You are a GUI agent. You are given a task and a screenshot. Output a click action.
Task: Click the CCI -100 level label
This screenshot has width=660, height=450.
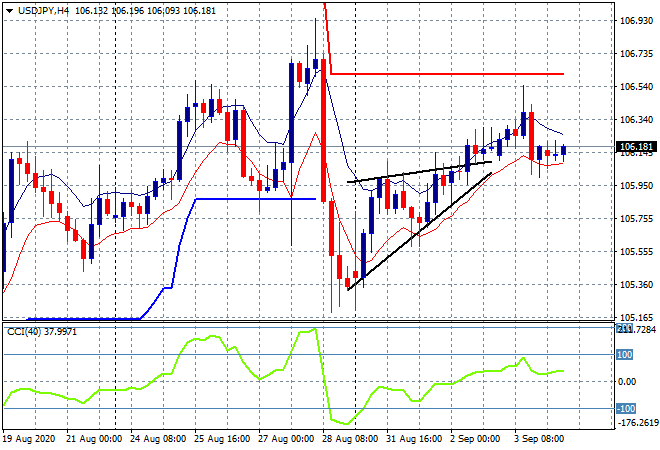[626, 408]
